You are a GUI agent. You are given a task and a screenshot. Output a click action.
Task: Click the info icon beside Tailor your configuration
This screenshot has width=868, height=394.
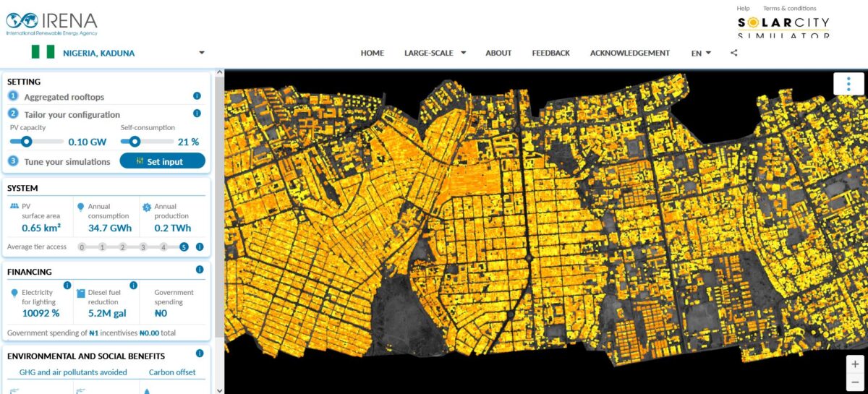pos(197,114)
